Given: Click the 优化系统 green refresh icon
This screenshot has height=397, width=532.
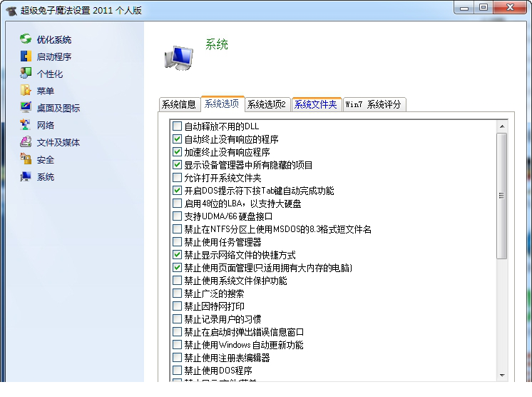Looking at the screenshot, I should pos(26,39).
